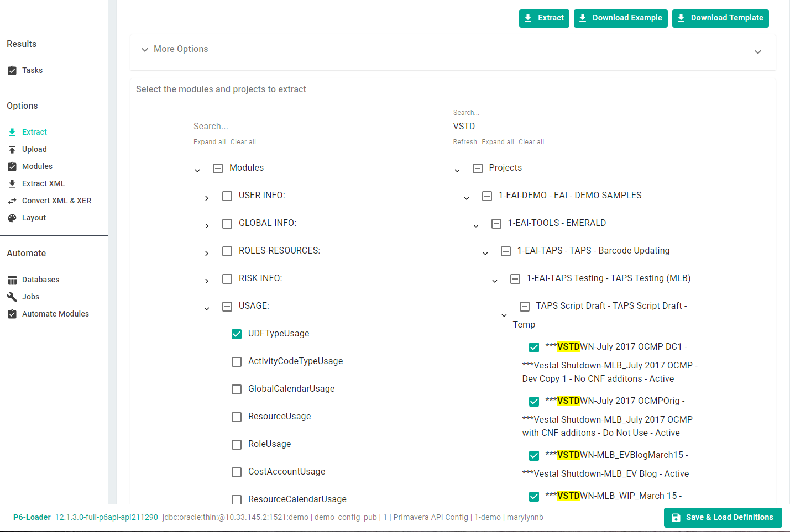Open the Extract option in sidebar
The image size is (790, 532).
(x=34, y=132)
